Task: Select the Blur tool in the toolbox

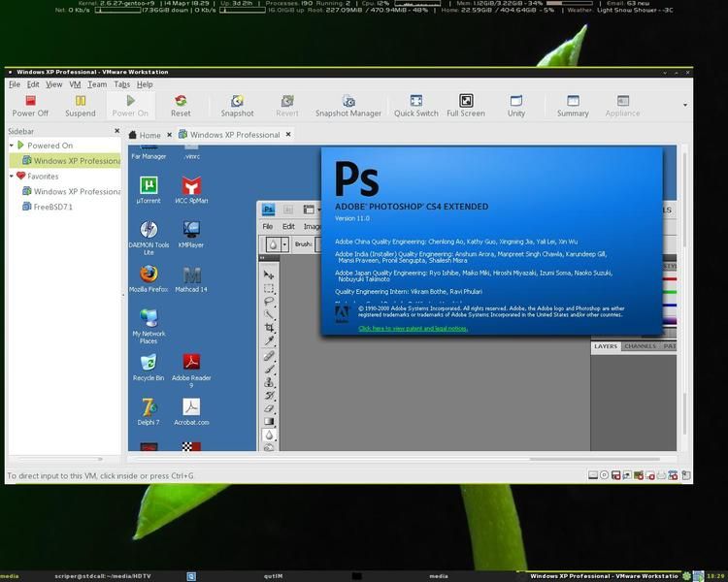Action: (x=268, y=435)
